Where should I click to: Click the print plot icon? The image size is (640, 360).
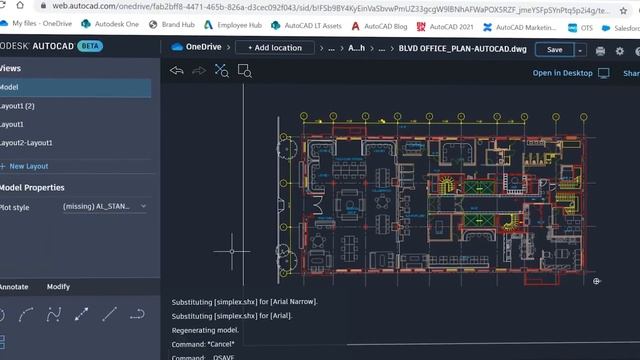pyautogui.click(x=600, y=51)
